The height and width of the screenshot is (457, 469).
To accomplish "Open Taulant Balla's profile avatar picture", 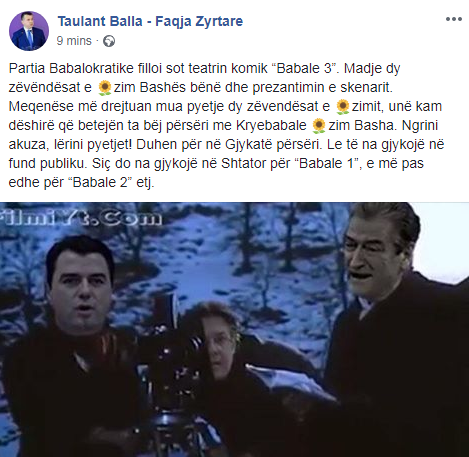I will pyautogui.click(x=29, y=31).
